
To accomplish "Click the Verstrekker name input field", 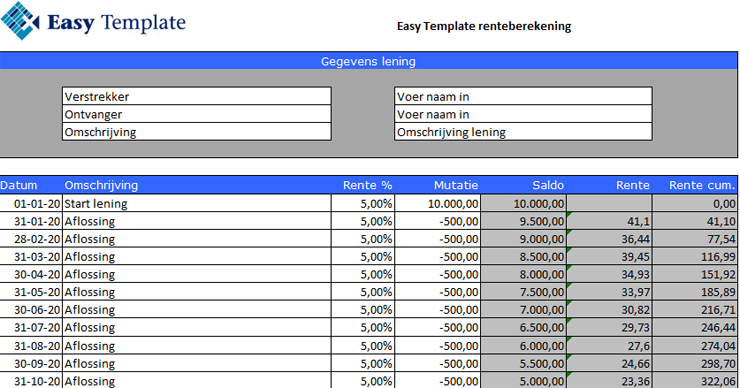I will click(x=523, y=96).
